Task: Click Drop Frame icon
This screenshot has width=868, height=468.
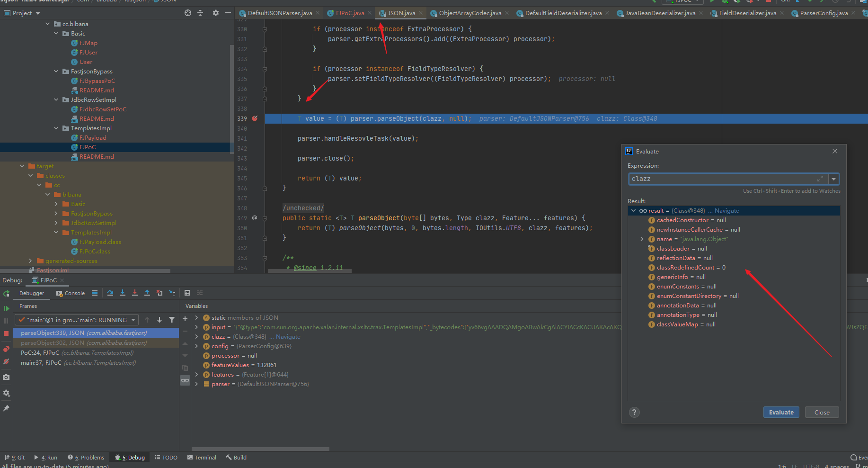Action: coord(159,293)
